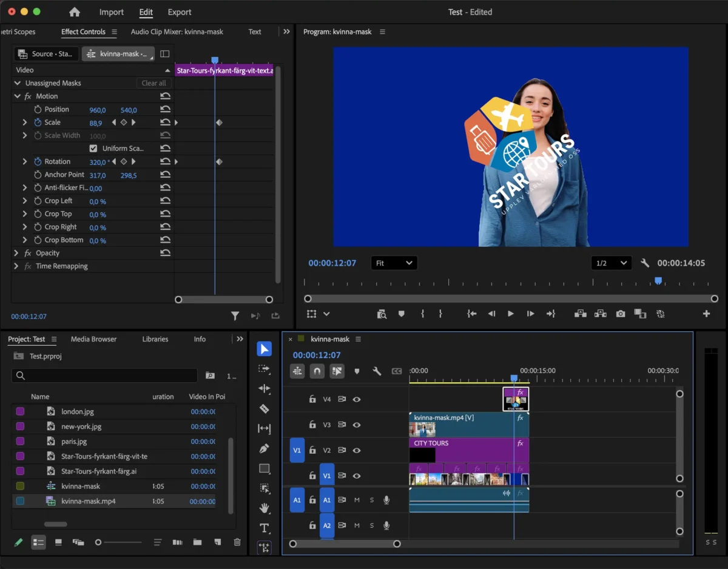The width and height of the screenshot is (728, 569).
Task: Open the Fit zoom level dropdown
Action: click(x=394, y=263)
